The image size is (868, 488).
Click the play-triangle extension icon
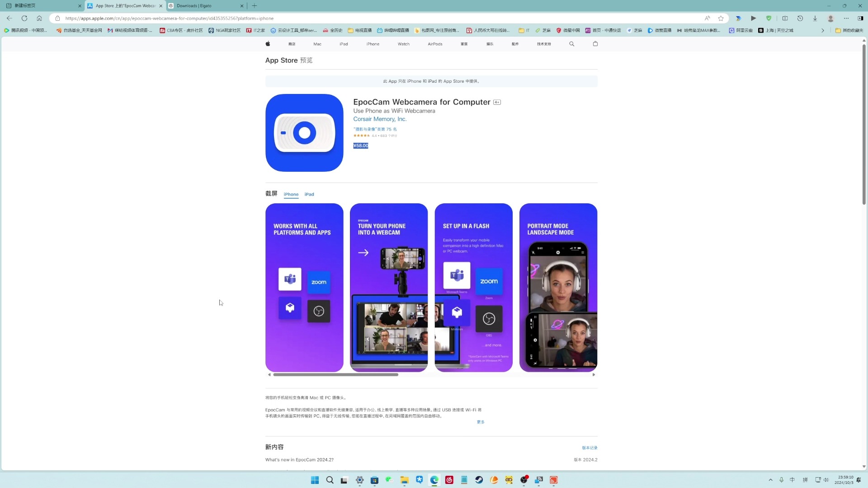[753, 18]
